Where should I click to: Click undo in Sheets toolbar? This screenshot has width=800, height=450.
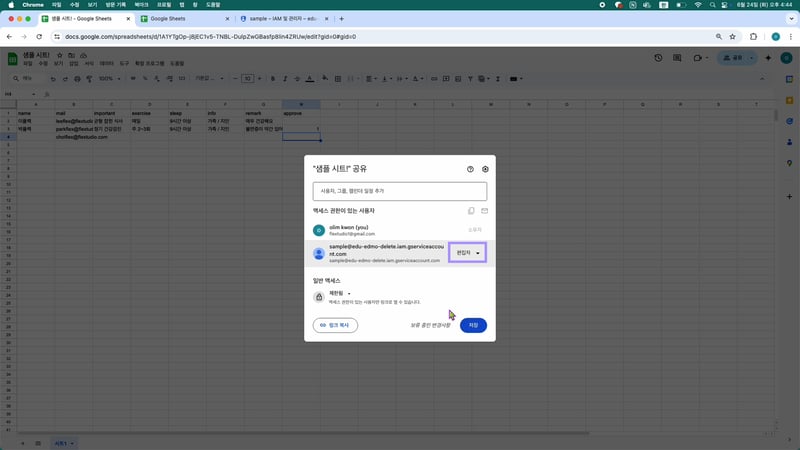point(53,79)
